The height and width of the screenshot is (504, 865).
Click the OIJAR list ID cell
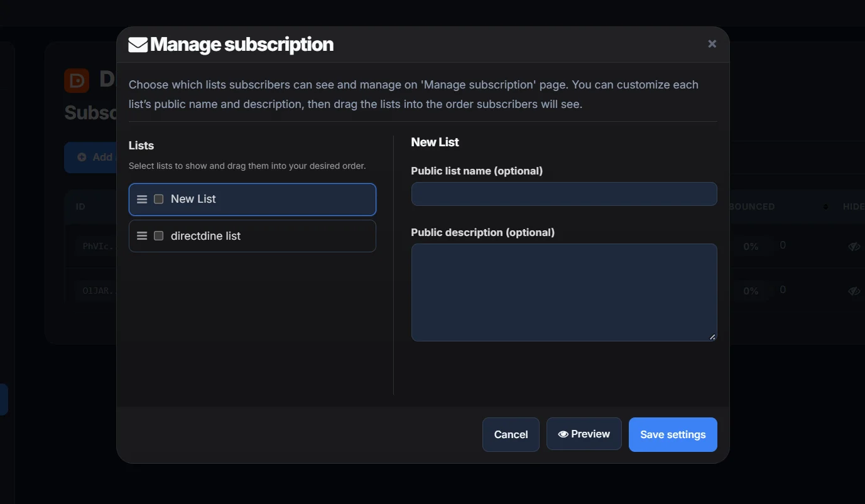click(x=95, y=291)
